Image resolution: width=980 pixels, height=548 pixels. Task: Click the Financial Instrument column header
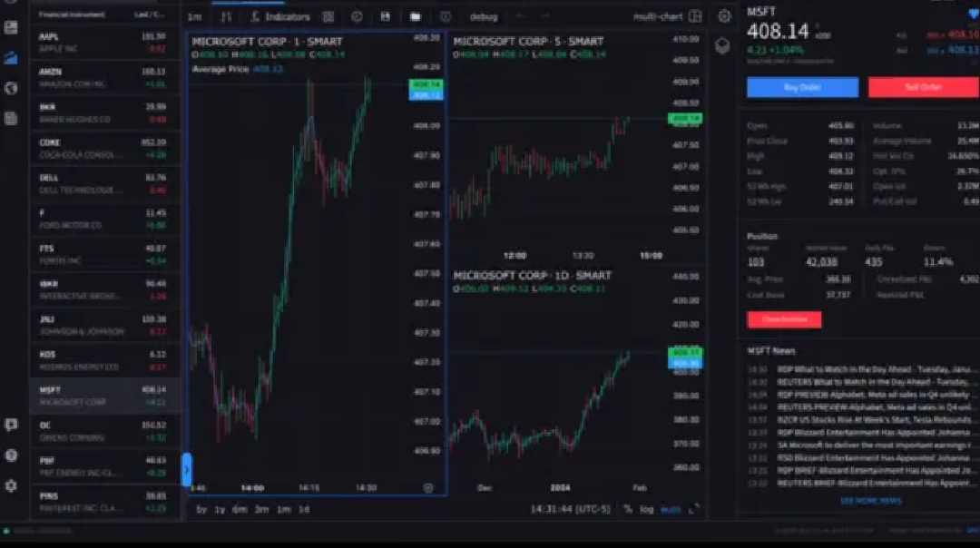[73, 15]
